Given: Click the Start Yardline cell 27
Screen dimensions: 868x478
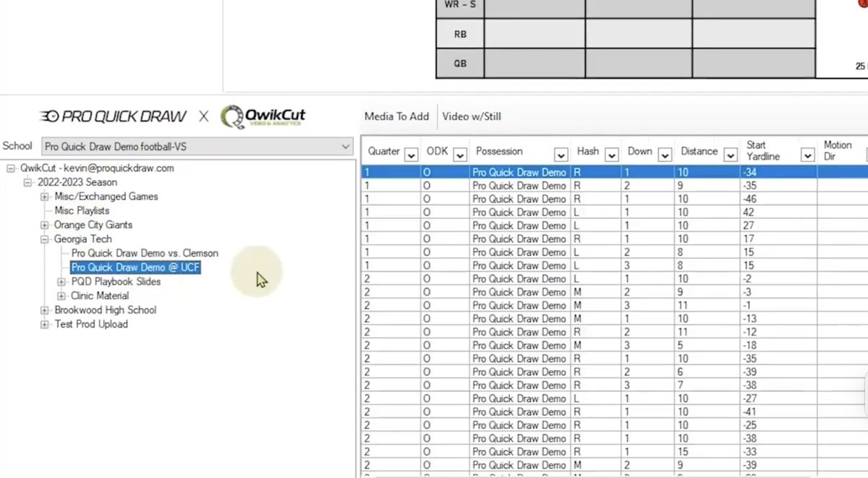Looking at the screenshot, I should pos(778,226).
